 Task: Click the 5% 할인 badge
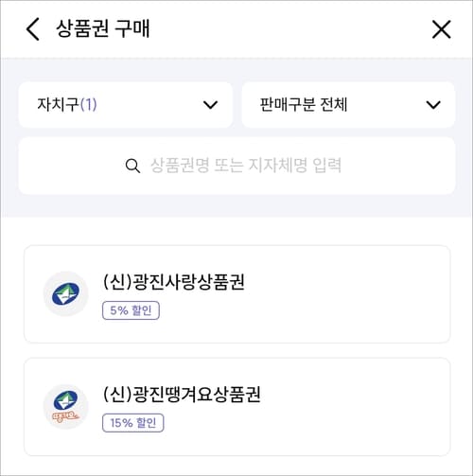click(x=131, y=310)
